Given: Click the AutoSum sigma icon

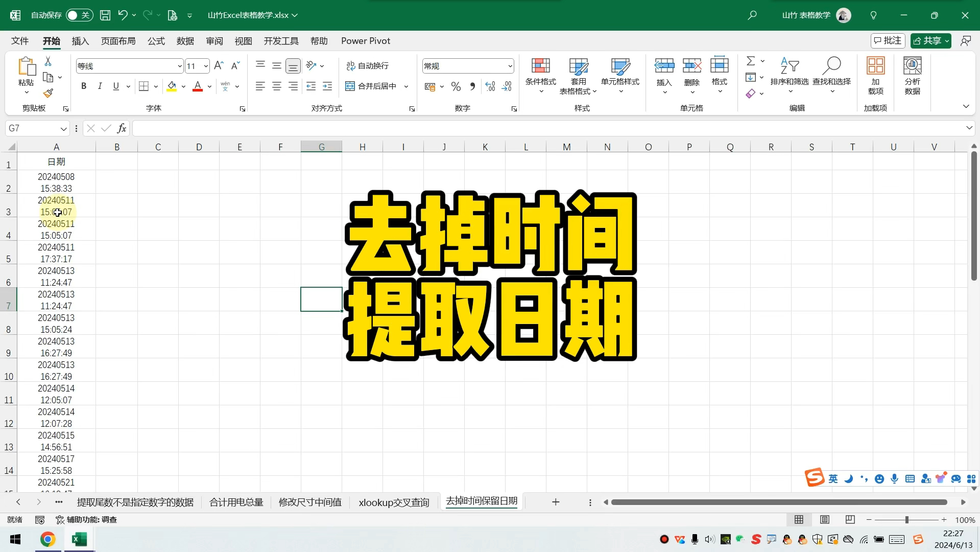Looking at the screenshot, I should [750, 61].
